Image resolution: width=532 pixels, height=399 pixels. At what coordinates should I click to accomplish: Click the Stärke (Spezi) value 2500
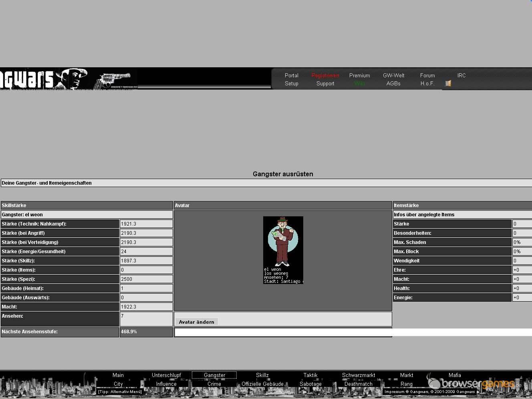pos(146,279)
